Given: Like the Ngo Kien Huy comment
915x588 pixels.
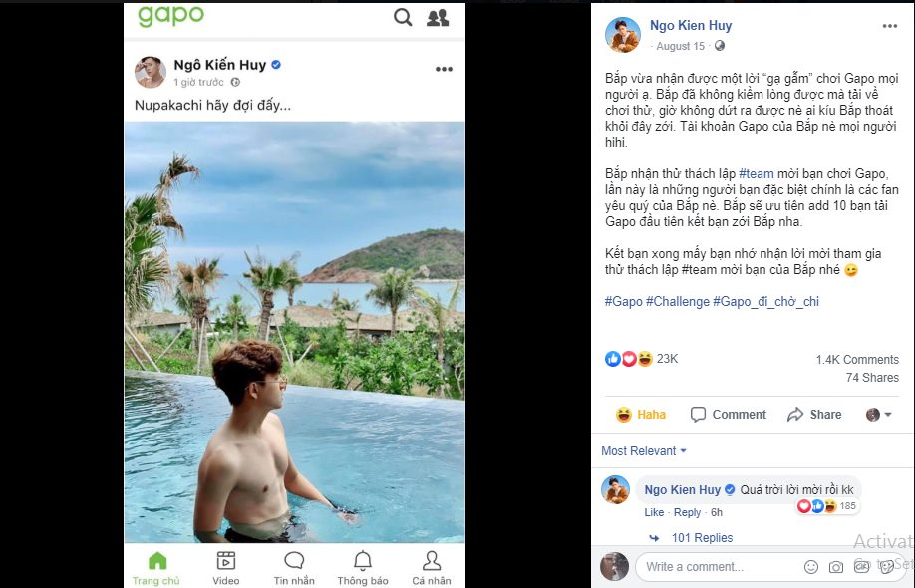Looking at the screenshot, I should click(x=654, y=512).
